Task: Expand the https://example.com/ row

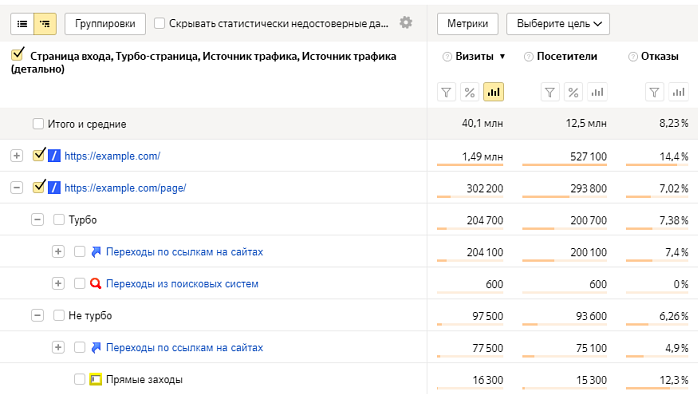Action: click(x=16, y=156)
